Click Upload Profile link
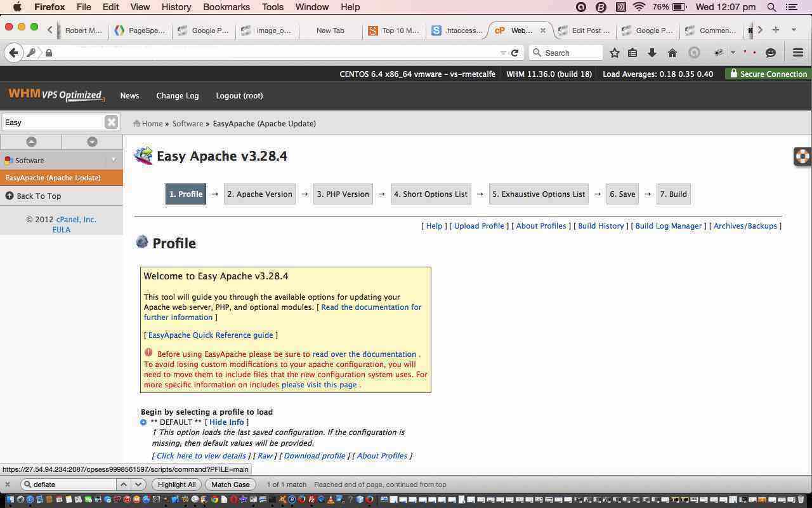 click(479, 226)
